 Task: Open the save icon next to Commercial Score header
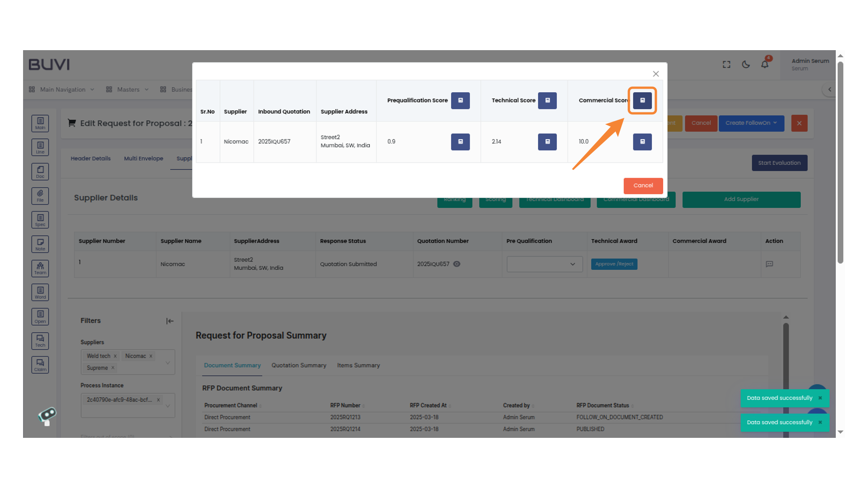(x=642, y=100)
